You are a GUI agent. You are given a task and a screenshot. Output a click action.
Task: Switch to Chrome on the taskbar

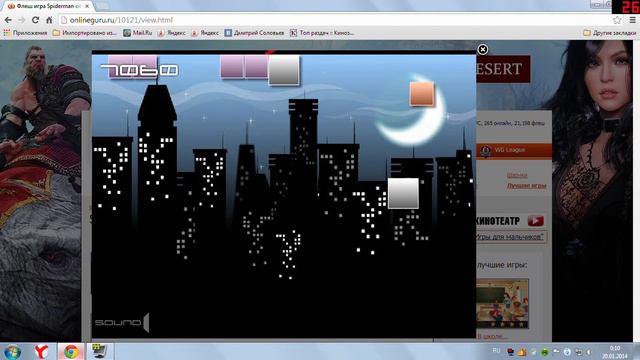(x=71, y=351)
